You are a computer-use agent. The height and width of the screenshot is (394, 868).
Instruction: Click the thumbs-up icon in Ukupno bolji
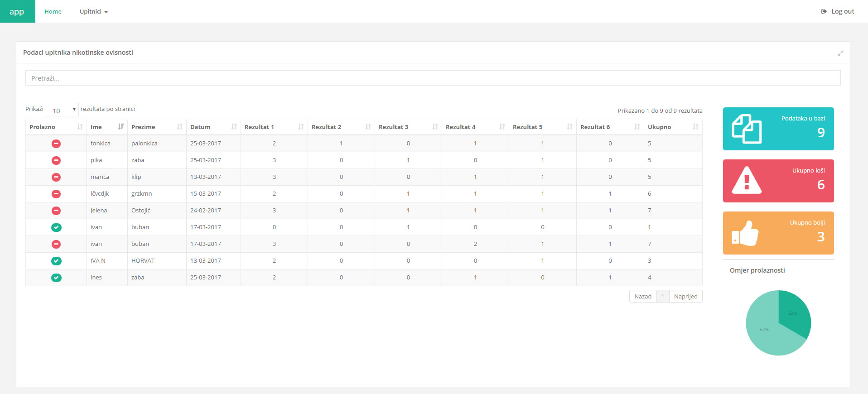(745, 233)
